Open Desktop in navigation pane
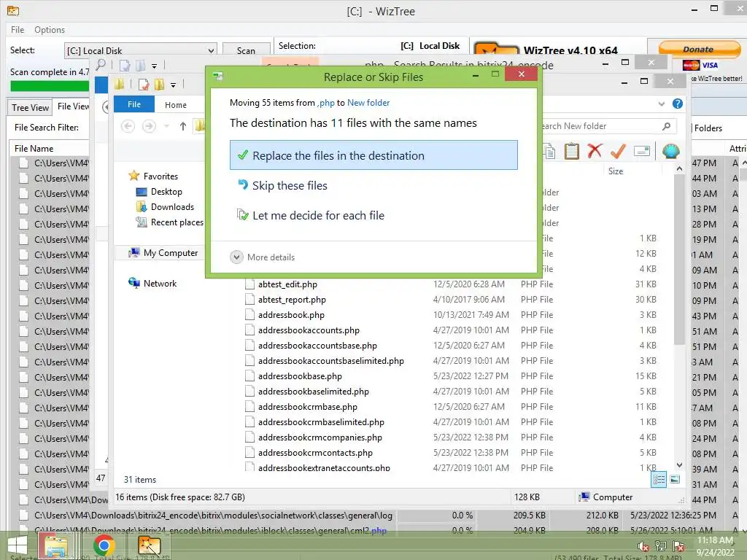This screenshot has height=560, width=747. (158, 192)
